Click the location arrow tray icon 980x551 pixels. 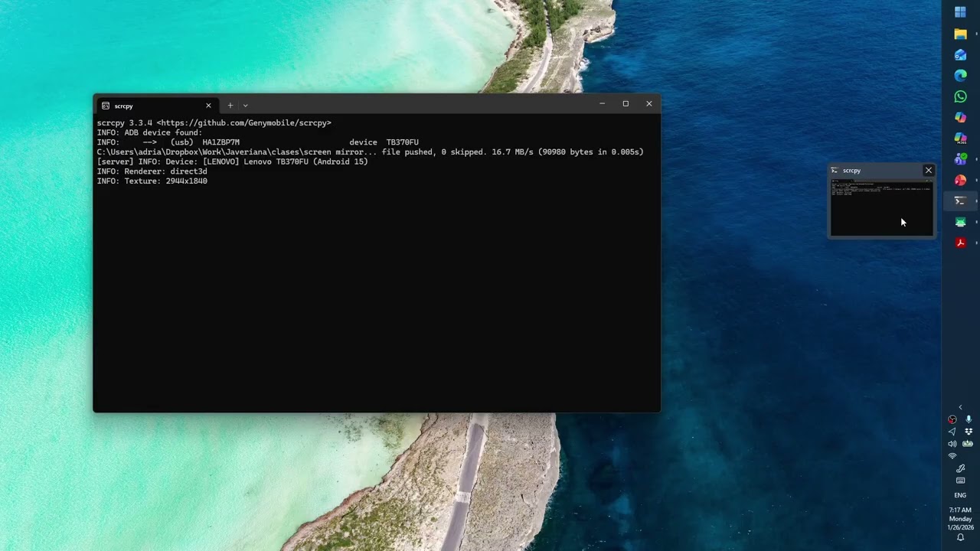click(952, 432)
